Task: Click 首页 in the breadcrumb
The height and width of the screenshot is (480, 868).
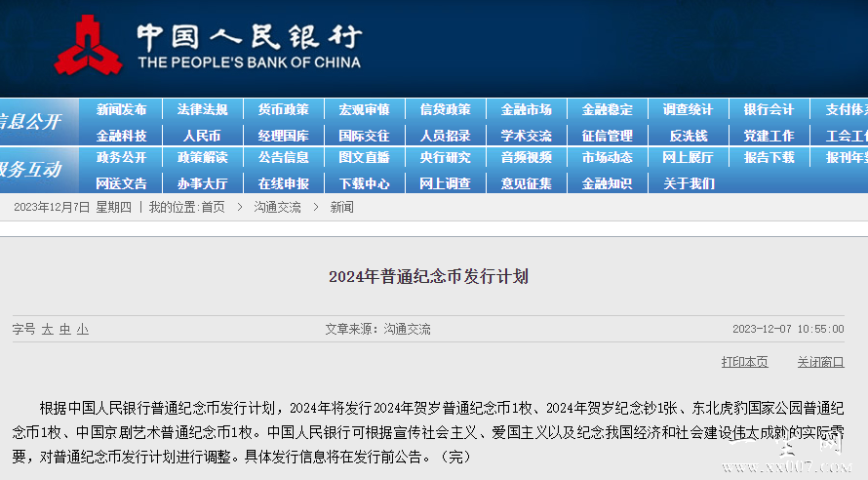Action: coord(214,207)
